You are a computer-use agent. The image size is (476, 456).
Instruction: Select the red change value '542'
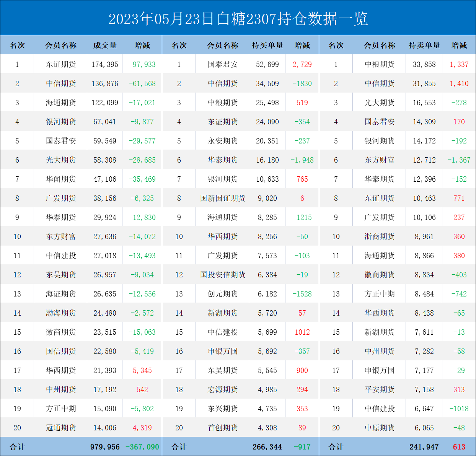click(x=142, y=389)
